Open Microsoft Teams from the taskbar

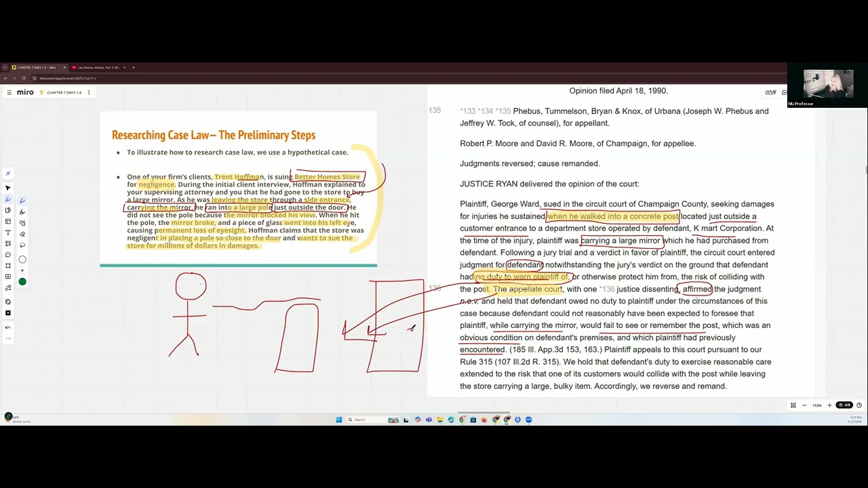[429, 420]
